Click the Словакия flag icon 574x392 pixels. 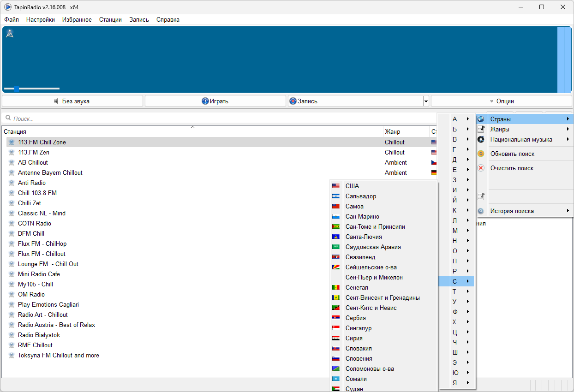[336, 348]
